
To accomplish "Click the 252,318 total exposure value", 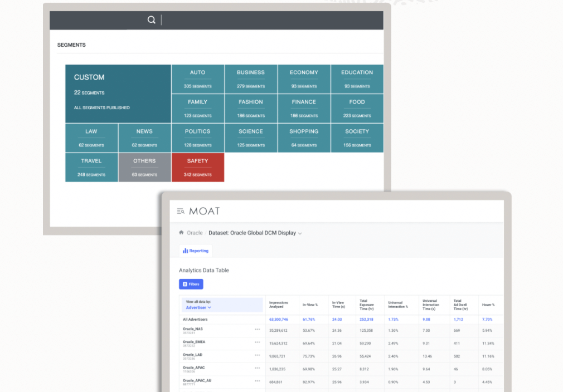I will tap(367, 319).
